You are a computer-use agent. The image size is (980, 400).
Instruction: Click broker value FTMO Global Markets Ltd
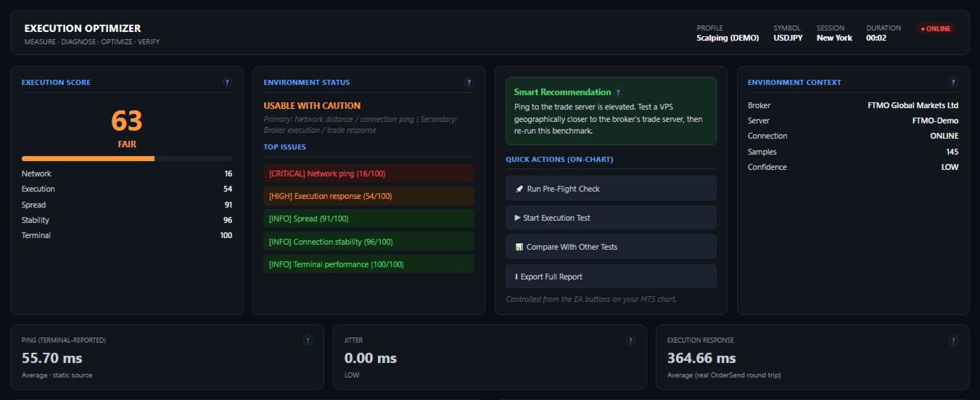coord(913,105)
